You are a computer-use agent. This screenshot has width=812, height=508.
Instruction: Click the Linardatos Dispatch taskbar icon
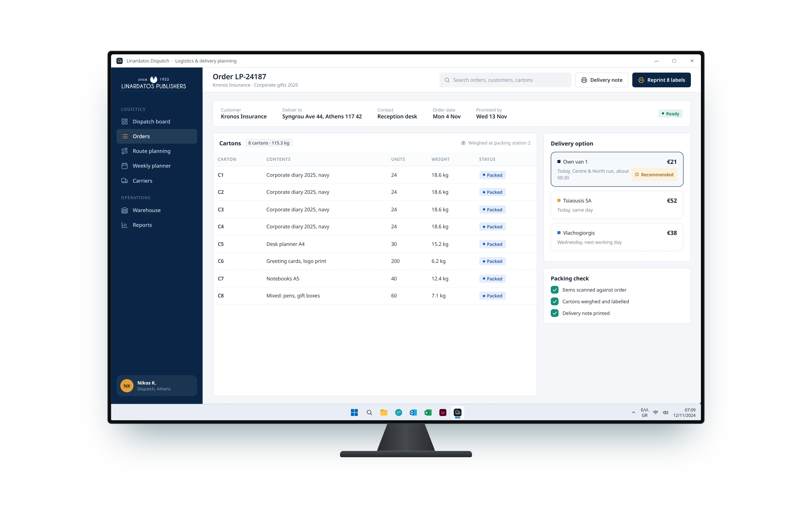tap(458, 412)
